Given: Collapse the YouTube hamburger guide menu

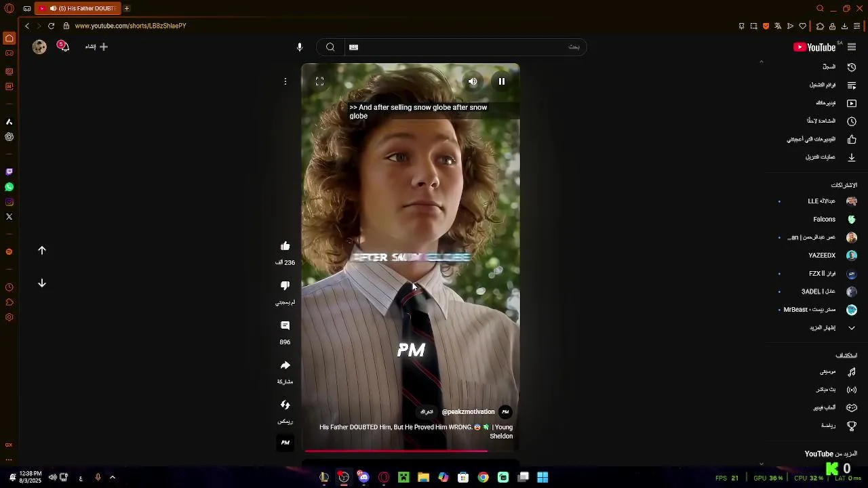Looking at the screenshot, I should pyautogui.click(x=852, y=47).
